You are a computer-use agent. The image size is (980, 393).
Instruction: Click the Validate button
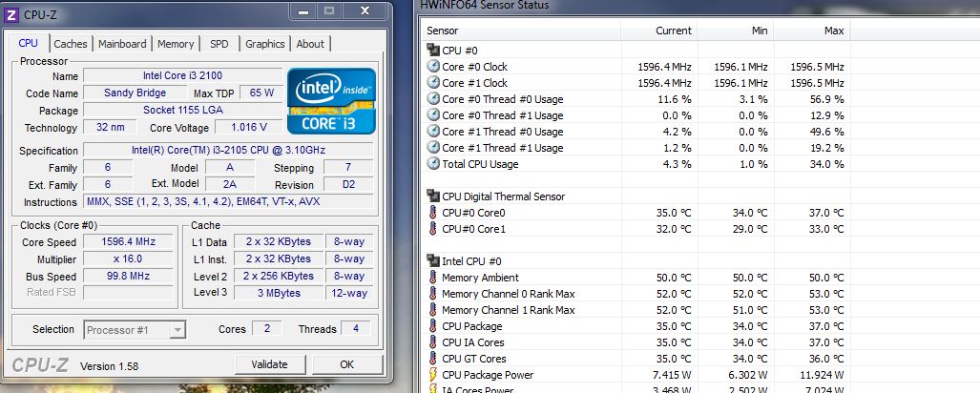(269, 365)
